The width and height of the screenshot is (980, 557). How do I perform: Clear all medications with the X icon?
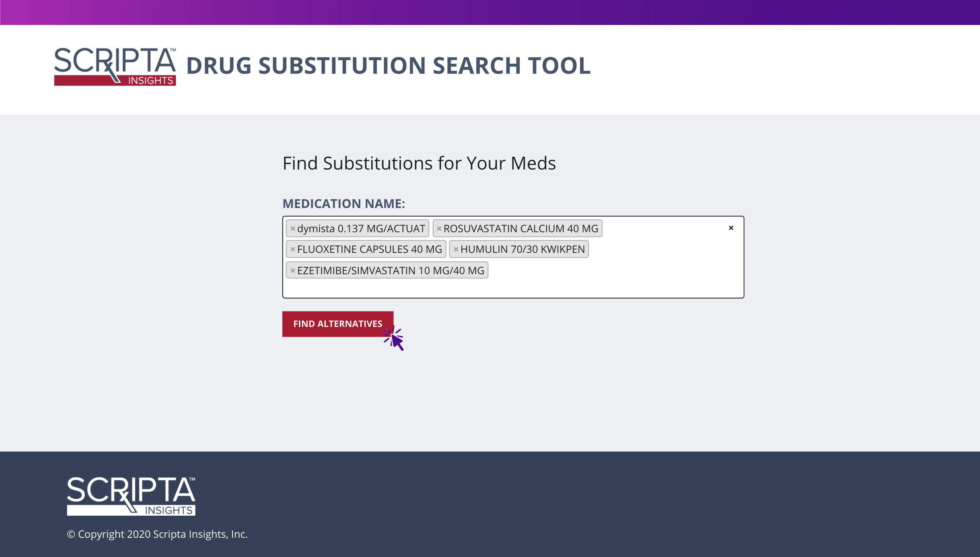click(731, 228)
